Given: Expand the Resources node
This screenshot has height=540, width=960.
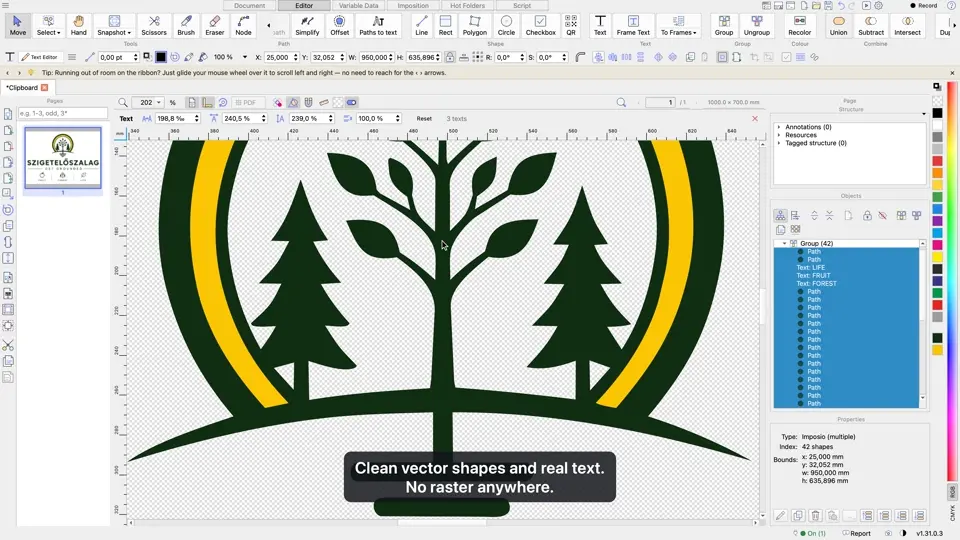Looking at the screenshot, I should [779, 135].
